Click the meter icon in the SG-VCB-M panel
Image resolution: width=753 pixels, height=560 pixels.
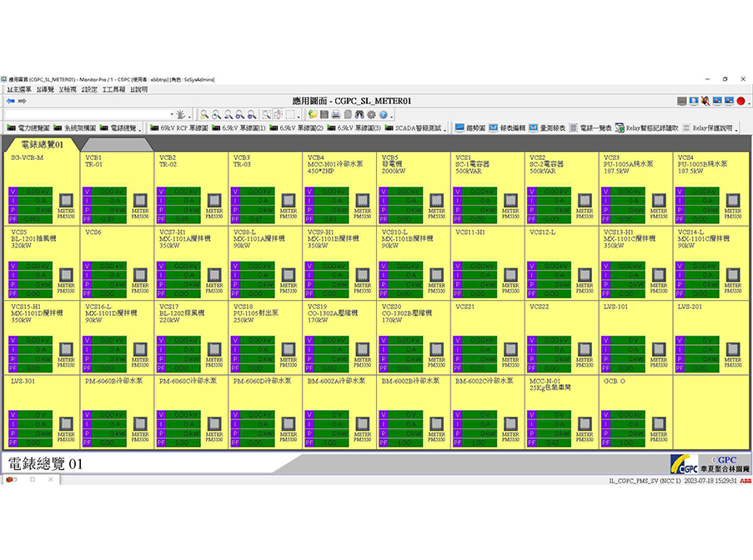pyautogui.click(x=66, y=200)
